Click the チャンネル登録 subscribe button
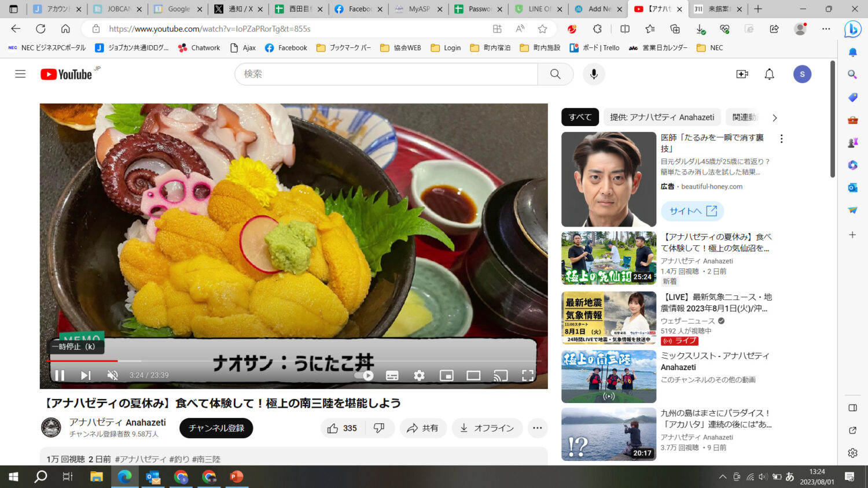This screenshot has height=488, width=868. tap(216, 428)
